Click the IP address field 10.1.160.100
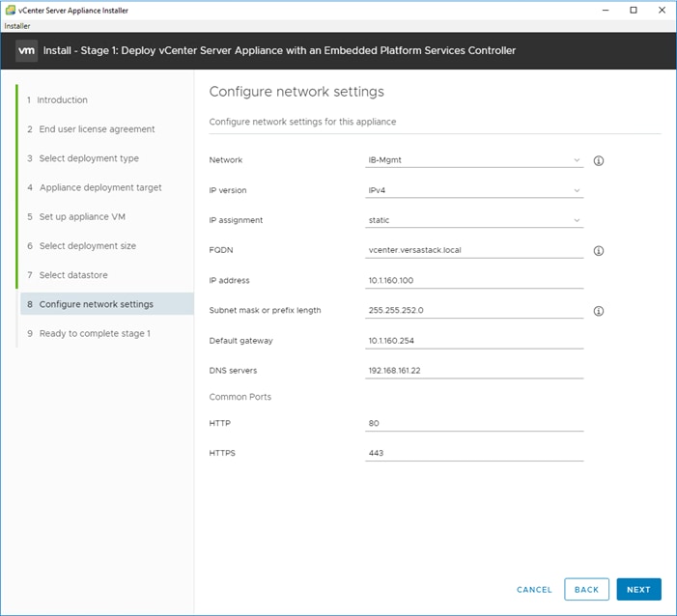 point(474,281)
